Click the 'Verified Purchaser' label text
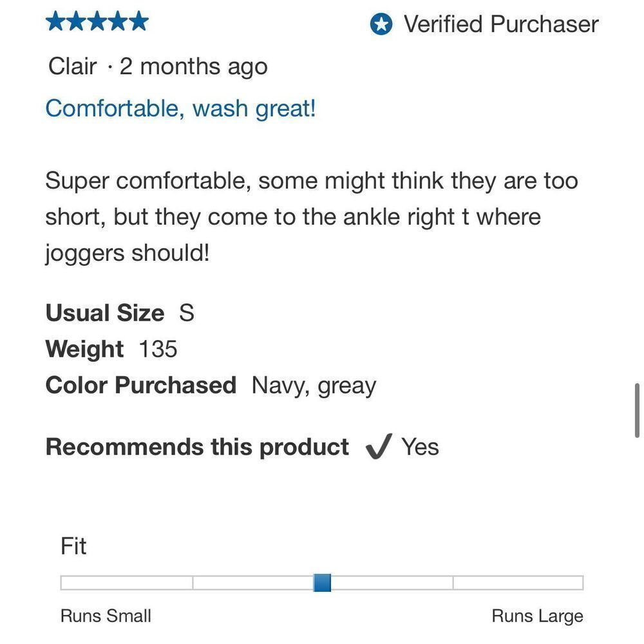 [x=501, y=24]
